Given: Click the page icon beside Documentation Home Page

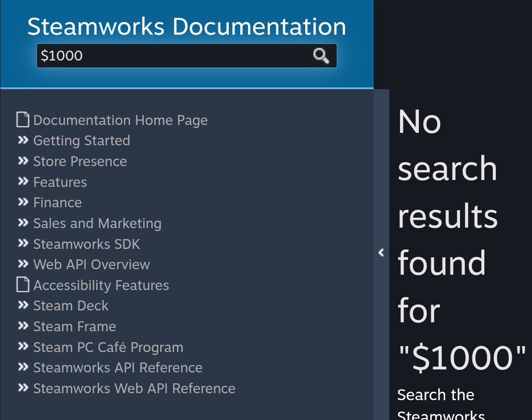Looking at the screenshot, I should pos(23,120).
